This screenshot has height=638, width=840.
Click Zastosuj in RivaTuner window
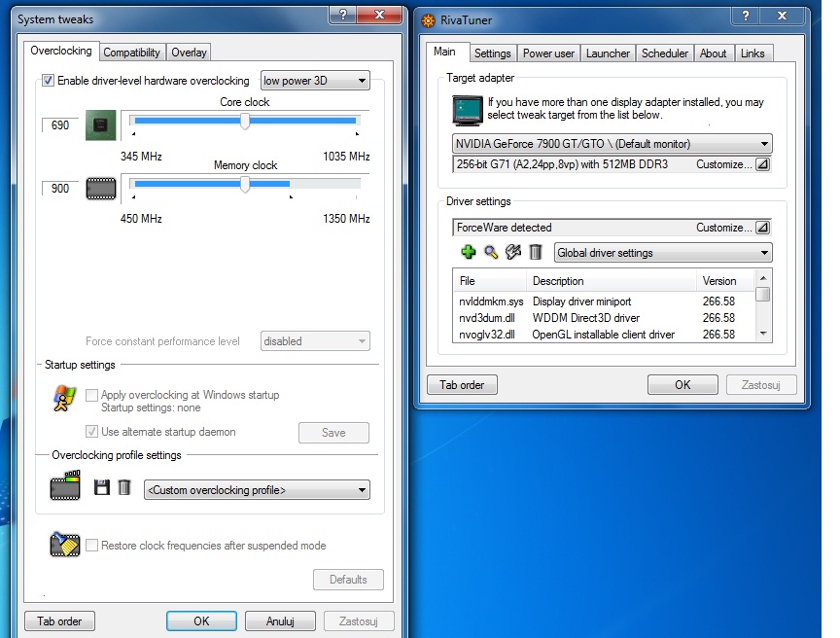761,384
